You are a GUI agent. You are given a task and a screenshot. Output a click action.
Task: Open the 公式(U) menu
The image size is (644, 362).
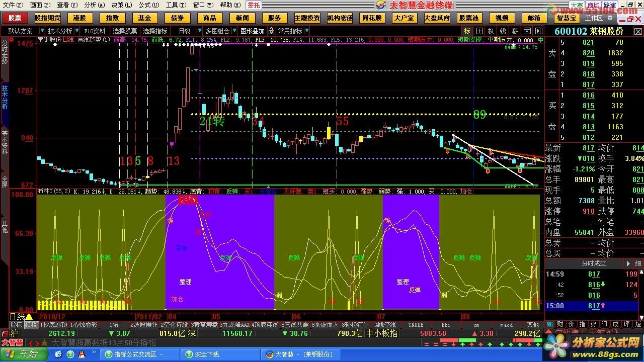pos(148,5)
